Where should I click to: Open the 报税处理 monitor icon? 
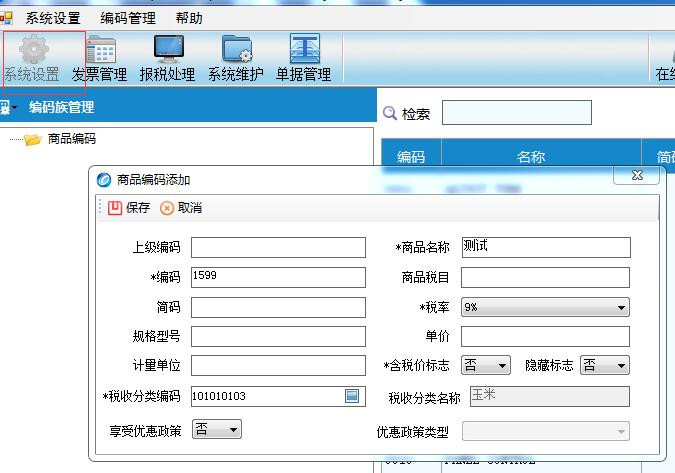tap(168, 49)
